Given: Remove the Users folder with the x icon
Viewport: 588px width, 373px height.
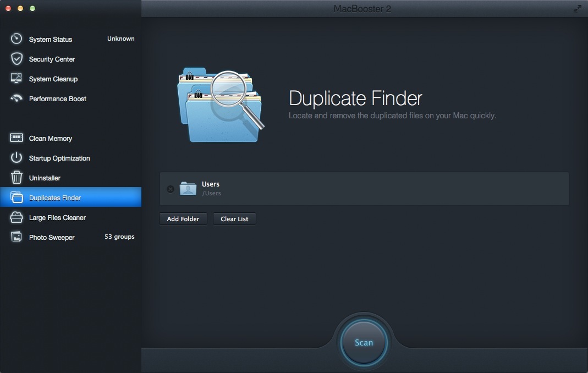Looking at the screenshot, I should [x=171, y=189].
